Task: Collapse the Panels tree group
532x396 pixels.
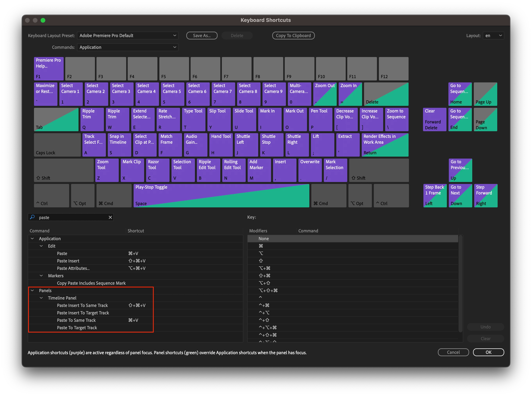Action: pyautogui.click(x=32, y=291)
